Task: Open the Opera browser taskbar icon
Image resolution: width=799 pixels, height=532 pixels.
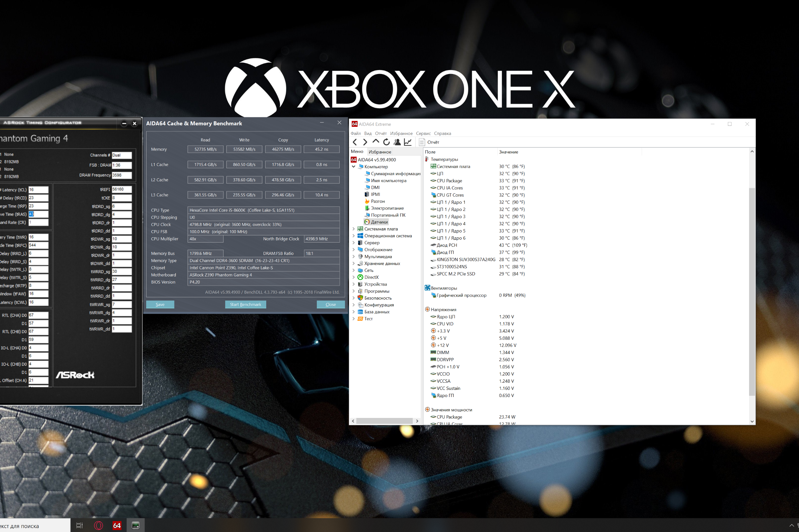Action: pyautogui.click(x=99, y=525)
